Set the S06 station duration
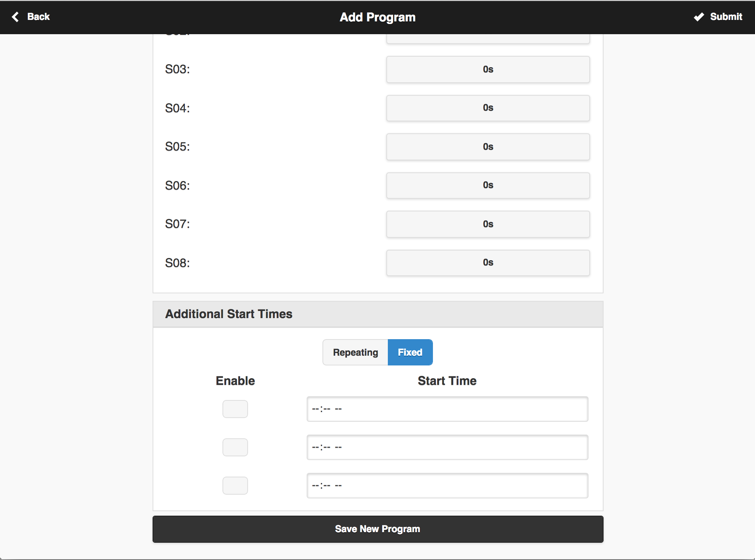 488,186
